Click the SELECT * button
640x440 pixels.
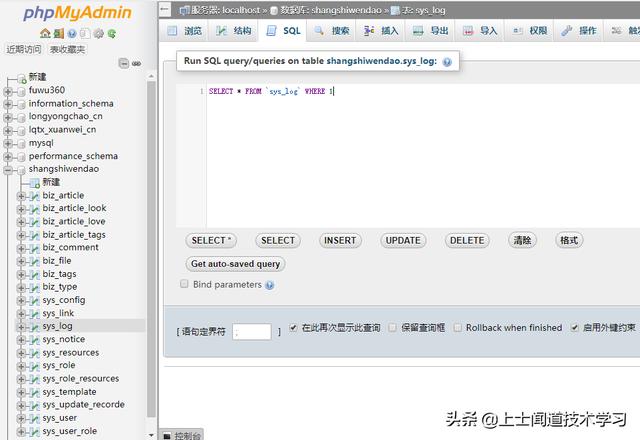[211, 240]
